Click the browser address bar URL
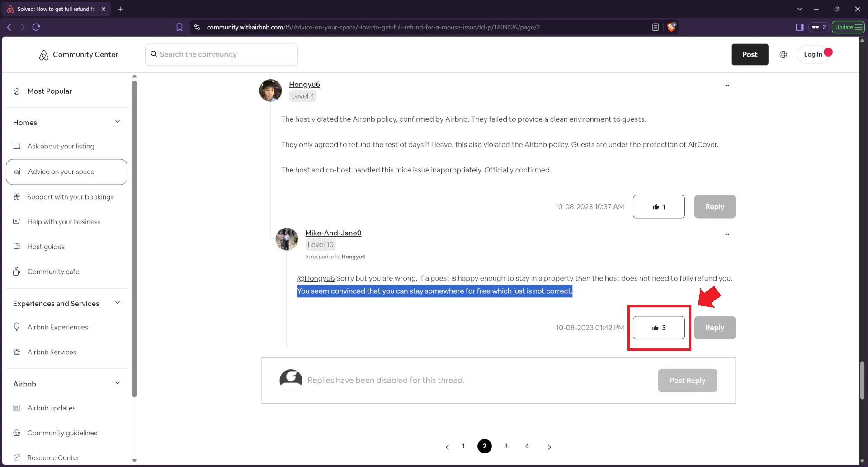868x467 pixels. (373, 27)
